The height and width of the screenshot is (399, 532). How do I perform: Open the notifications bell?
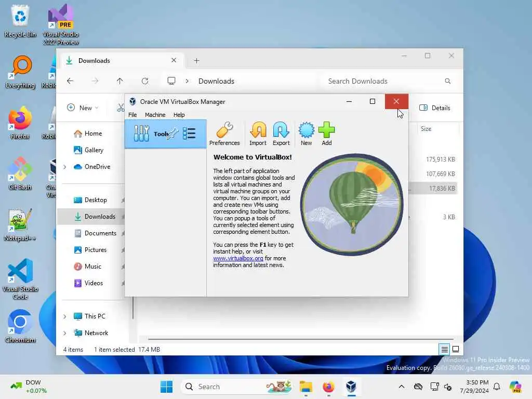[x=497, y=387]
